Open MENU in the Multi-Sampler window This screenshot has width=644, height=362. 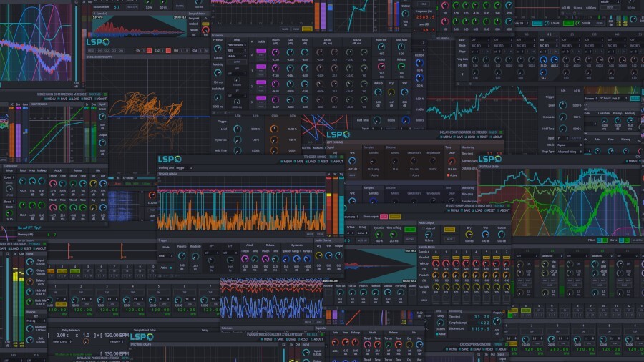tap(454, 210)
